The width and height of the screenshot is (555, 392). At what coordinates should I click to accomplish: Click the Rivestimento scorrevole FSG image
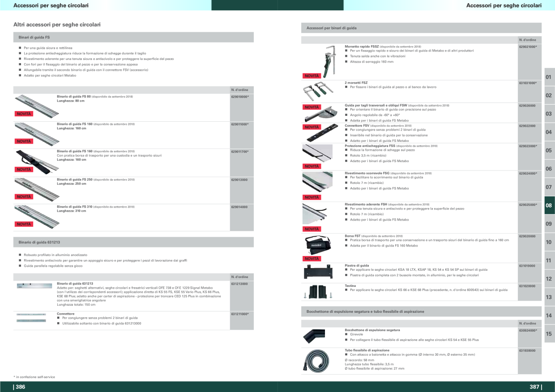(318, 183)
